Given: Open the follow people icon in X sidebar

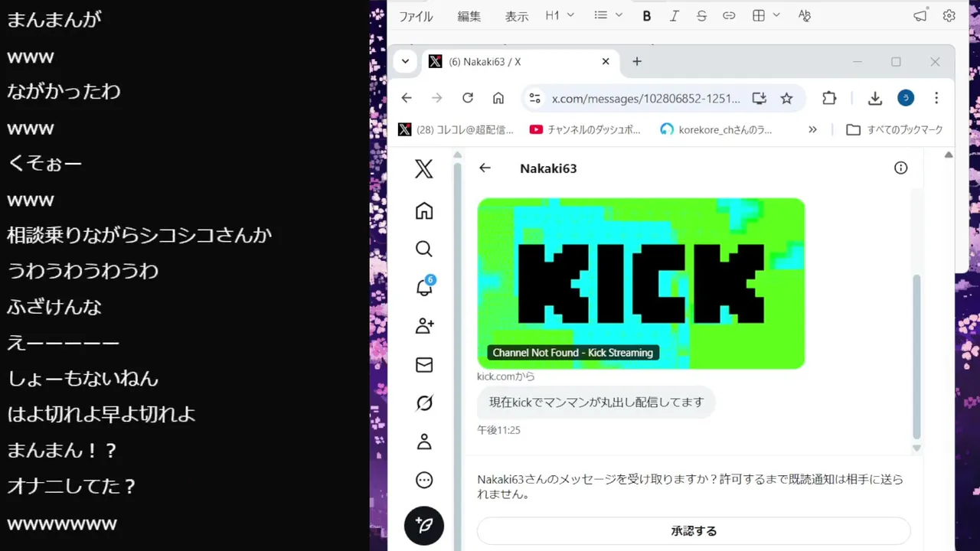Looking at the screenshot, I should point(424,326).
